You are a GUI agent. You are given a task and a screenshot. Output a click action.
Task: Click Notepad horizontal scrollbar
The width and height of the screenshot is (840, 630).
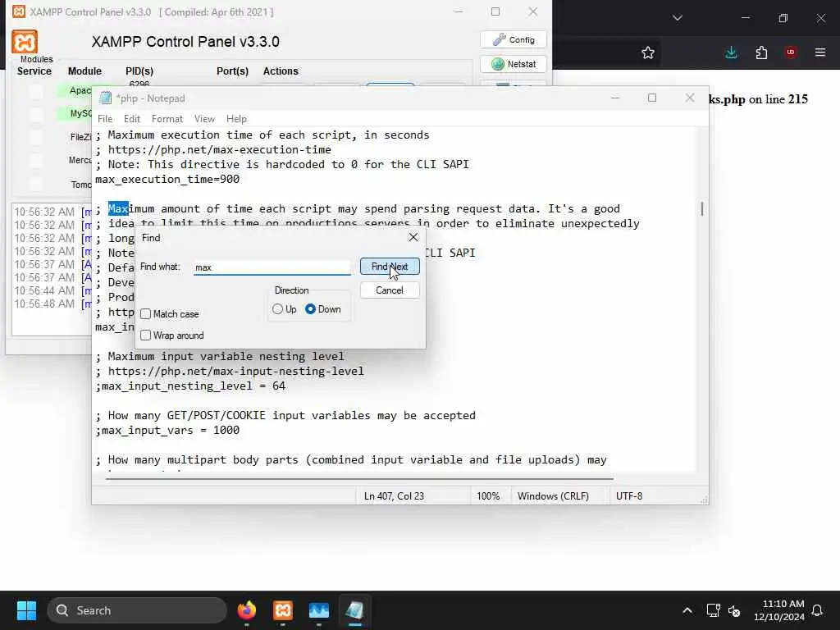pos(359,478)
